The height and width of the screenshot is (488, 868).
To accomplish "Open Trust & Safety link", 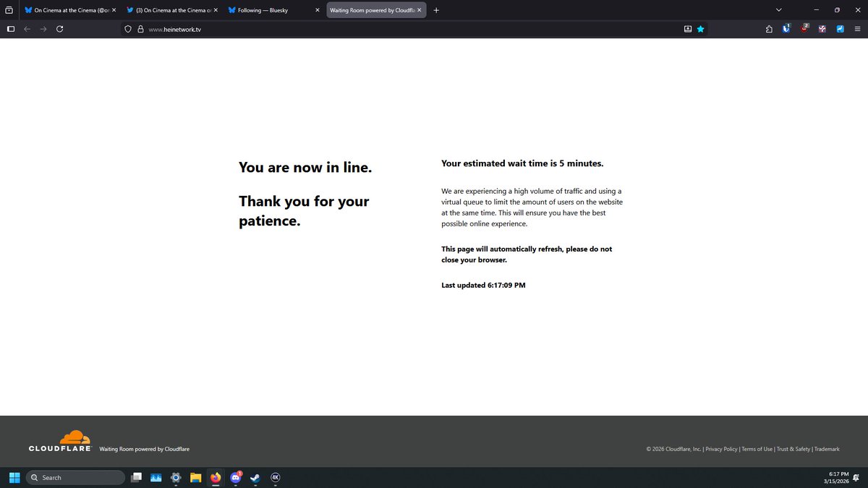I will 793,449.
